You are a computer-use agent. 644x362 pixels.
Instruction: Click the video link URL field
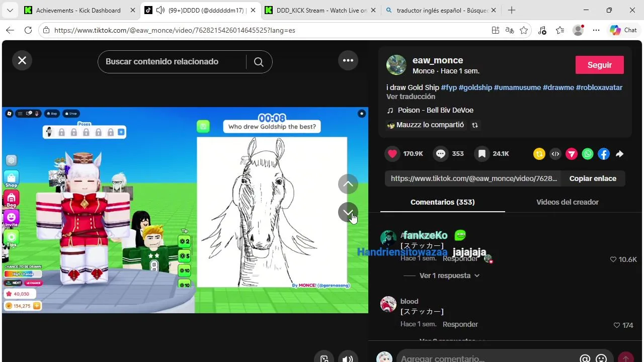[473, 178]
